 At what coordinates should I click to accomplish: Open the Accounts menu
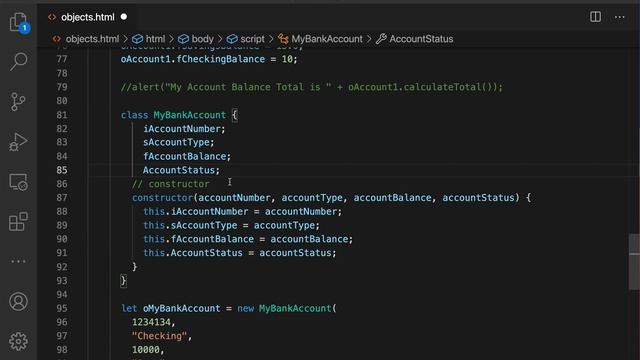point(18,302)
